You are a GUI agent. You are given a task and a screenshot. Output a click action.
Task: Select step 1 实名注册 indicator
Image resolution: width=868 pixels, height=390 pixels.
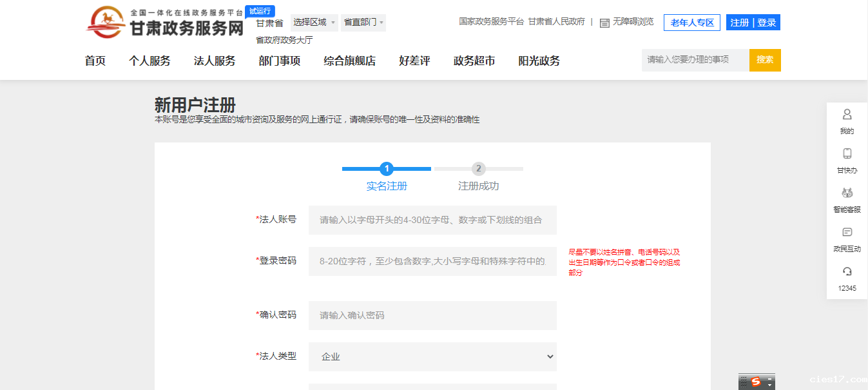click(386, 169)
